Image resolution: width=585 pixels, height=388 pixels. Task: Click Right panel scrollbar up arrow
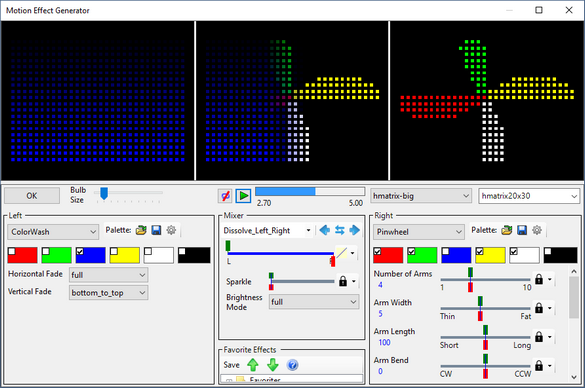[574, 271]
